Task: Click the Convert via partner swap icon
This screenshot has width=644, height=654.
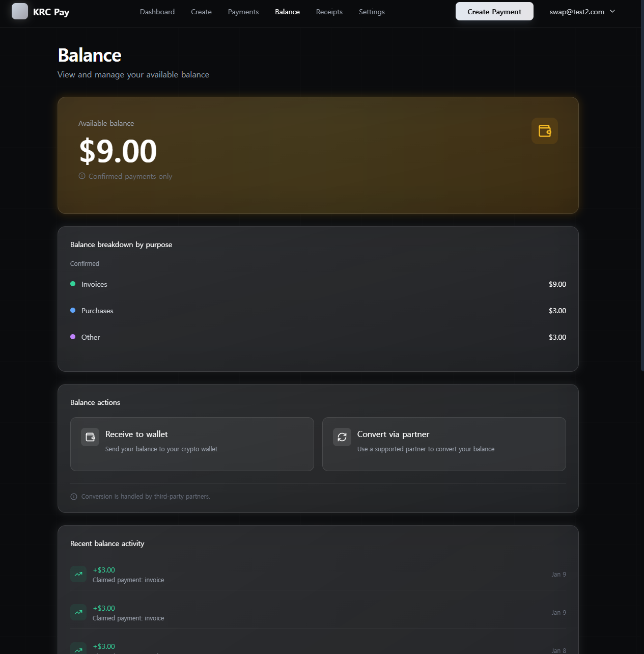Action: [342, 437]
